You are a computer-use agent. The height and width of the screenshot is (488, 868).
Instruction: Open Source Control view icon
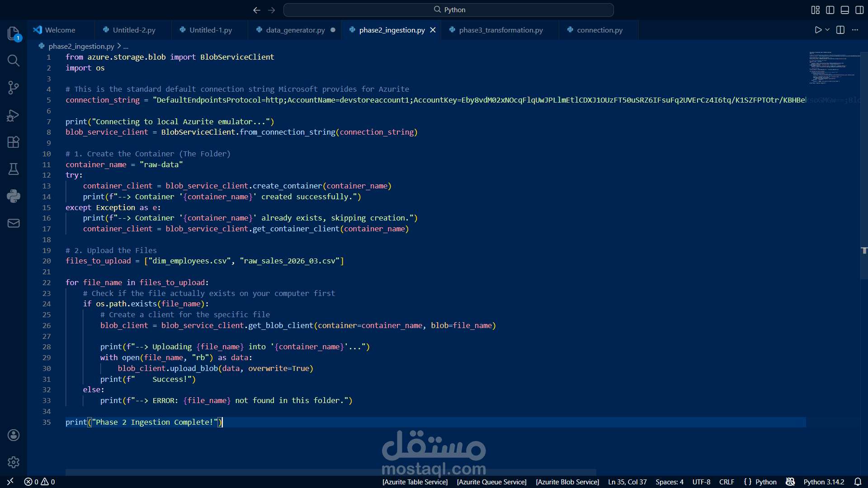[x=14, y=88]
